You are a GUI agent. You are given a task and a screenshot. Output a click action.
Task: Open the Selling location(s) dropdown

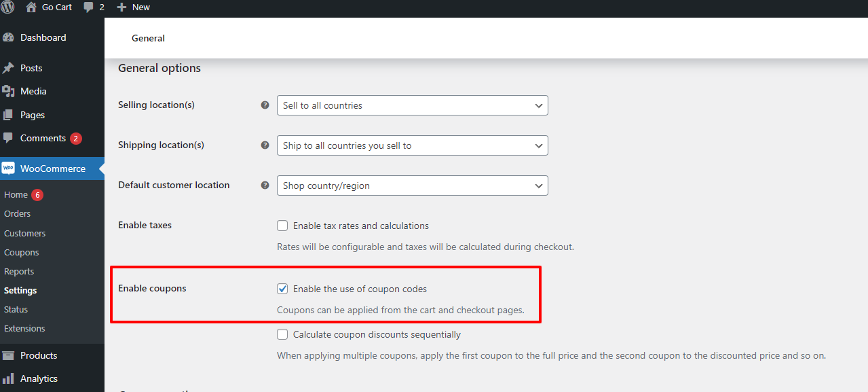tap(412, 105)
